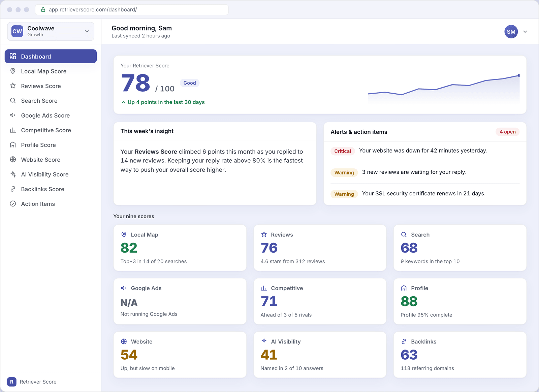Image resolution: width=539 pixels, height=392 pixels.
Task: Click the big 78 Retriever Score number
Action: click(x=135, y=83)
